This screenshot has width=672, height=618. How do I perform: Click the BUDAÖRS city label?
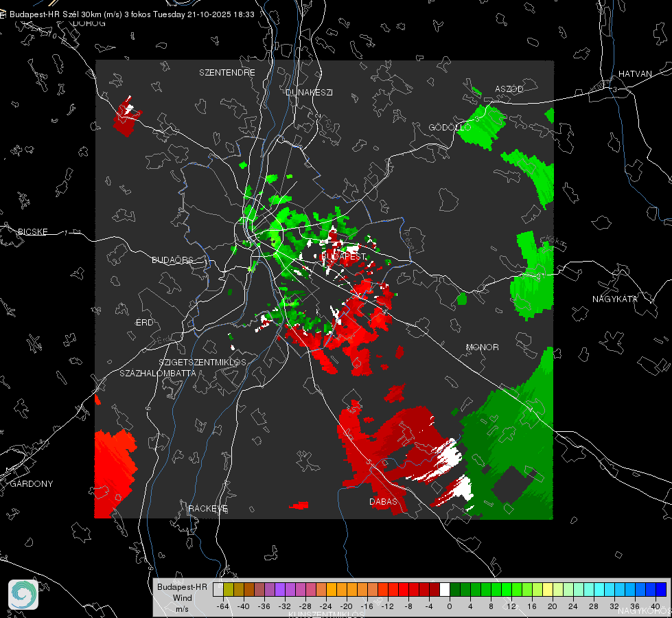(x=173, y=260)
